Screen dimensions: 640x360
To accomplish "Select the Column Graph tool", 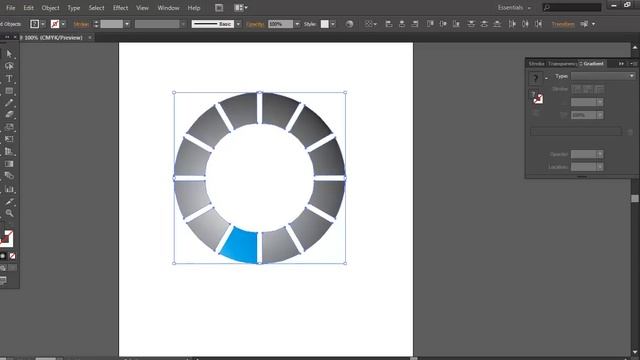I will [x=9, y=189].
